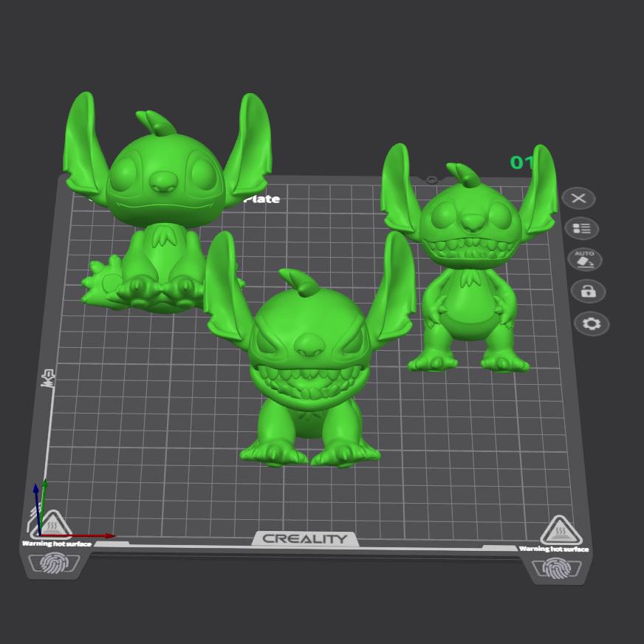Image resolution: width=644 pixels, height=644 pixels.
Task: Click the CREALITY logo on bed edge
Action: coord(304,538)
